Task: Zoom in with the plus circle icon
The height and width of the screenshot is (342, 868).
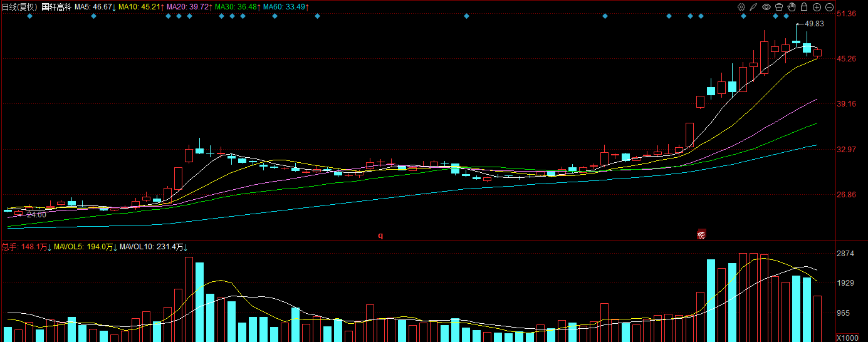Action: point(817,7)
